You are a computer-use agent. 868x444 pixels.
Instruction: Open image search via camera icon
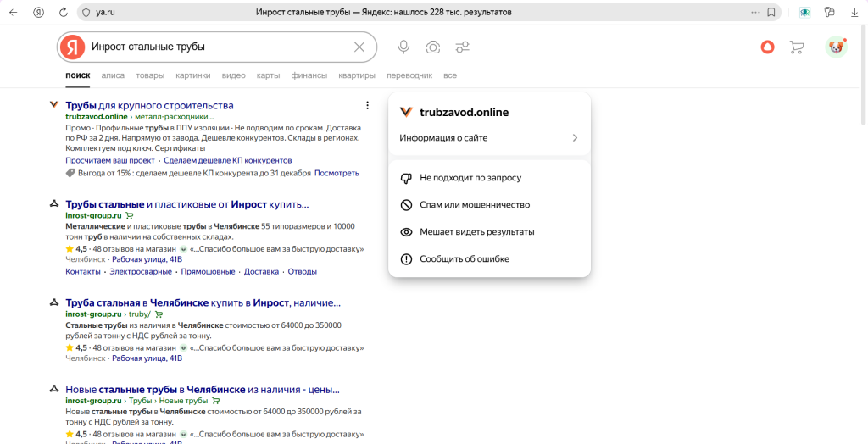[x=432, y=47]
